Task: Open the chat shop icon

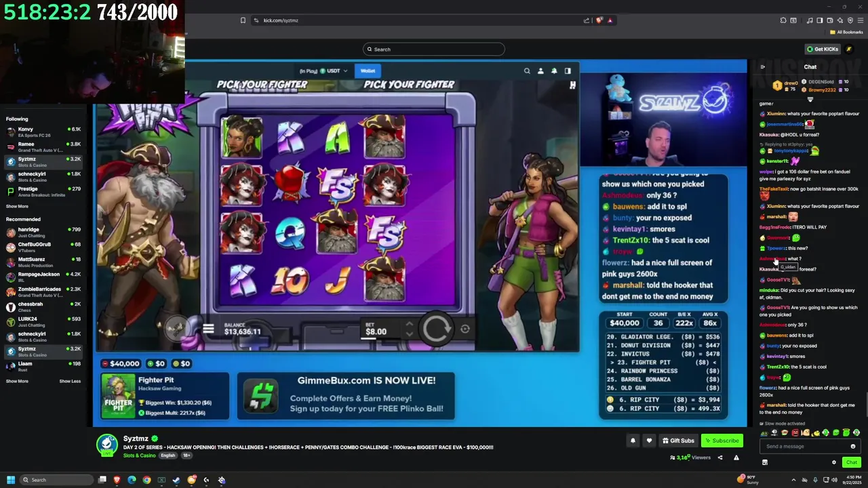Action: pos(765,462)
